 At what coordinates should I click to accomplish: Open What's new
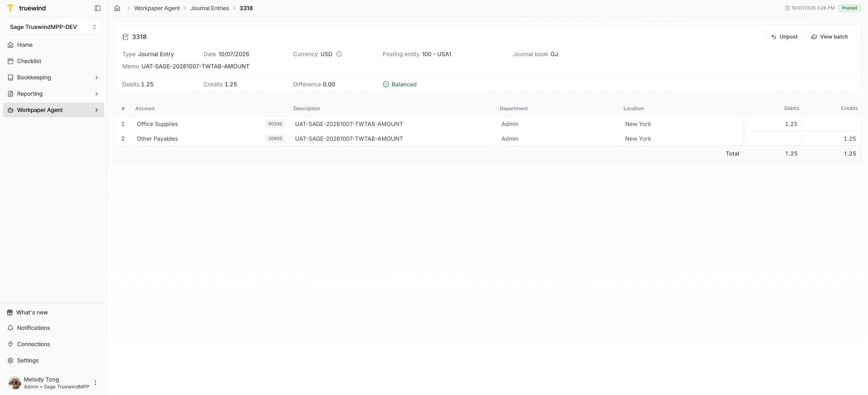point(53,312)
